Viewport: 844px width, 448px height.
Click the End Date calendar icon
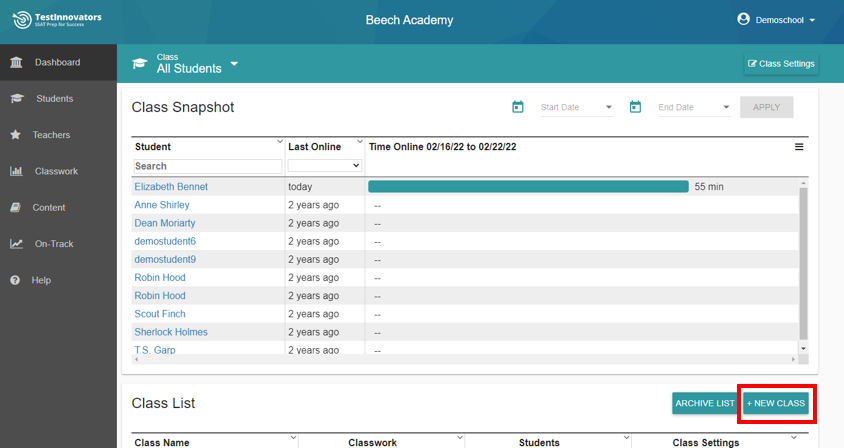coord(635,107)
